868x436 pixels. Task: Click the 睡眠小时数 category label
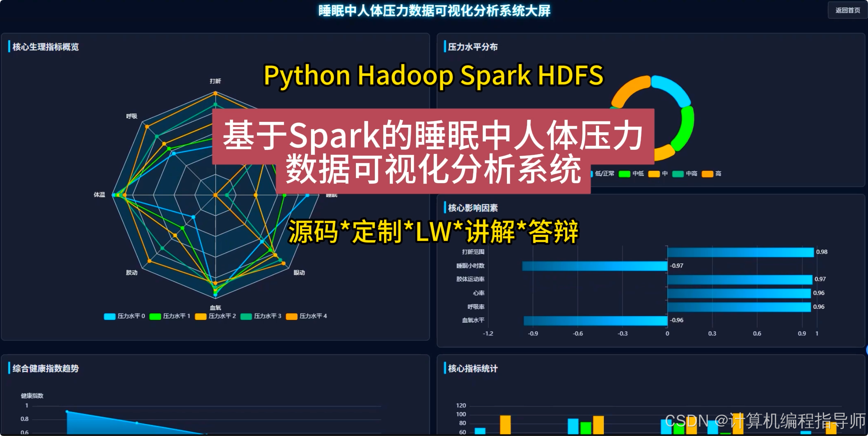(x=470, y=266)
